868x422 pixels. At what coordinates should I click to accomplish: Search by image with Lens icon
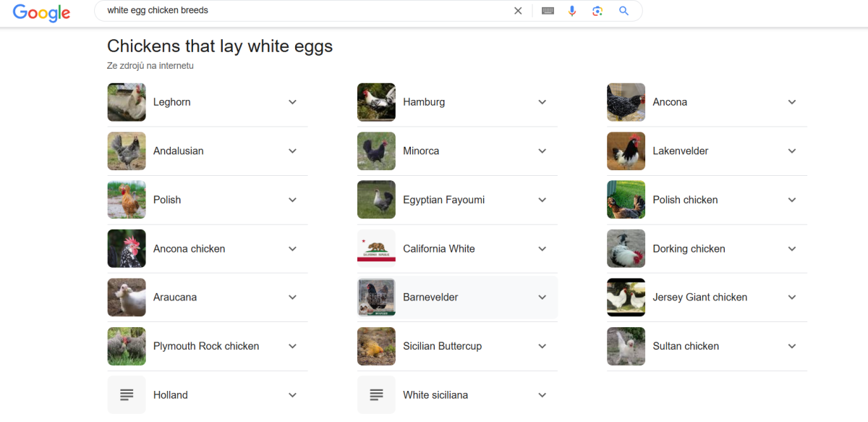tap(597, 11)
